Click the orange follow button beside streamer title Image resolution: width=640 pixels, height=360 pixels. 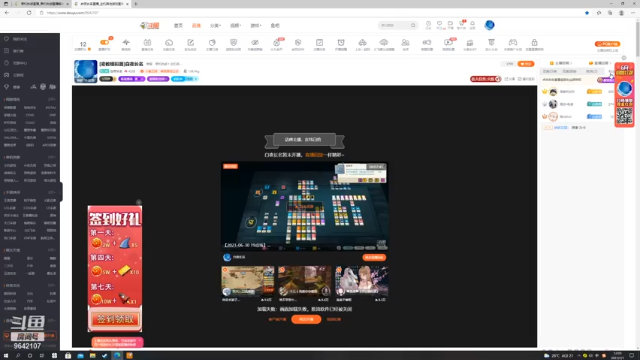tap(526, 64)
